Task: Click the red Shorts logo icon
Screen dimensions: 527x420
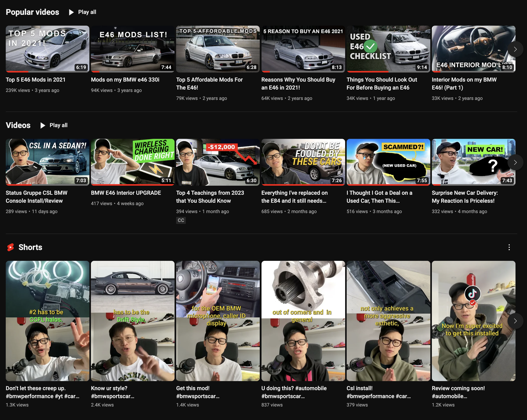Action: coord(11,247)
